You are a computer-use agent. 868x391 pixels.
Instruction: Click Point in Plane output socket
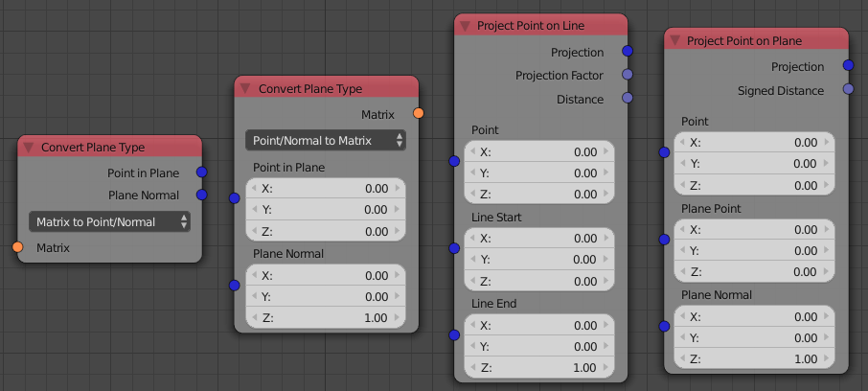click(201, 172)
